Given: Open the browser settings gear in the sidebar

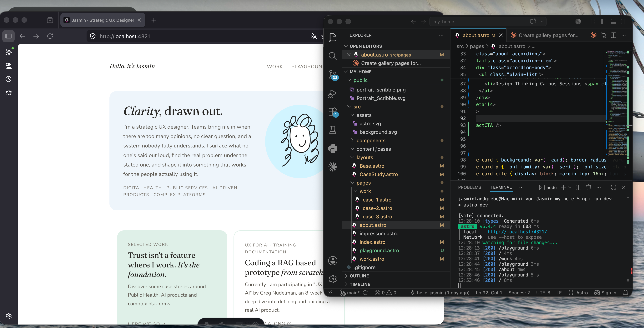Looking at the screenshot, I should 9,316.
